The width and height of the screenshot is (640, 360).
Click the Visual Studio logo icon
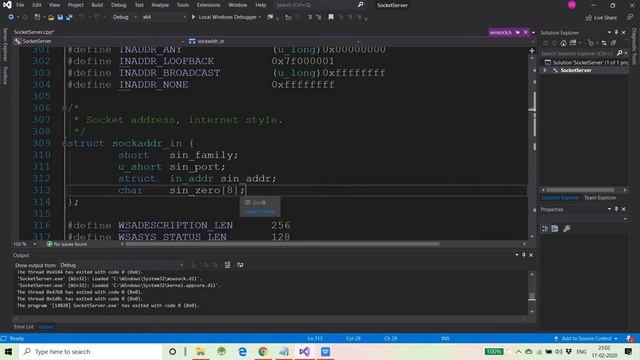[x=7, y=5]
